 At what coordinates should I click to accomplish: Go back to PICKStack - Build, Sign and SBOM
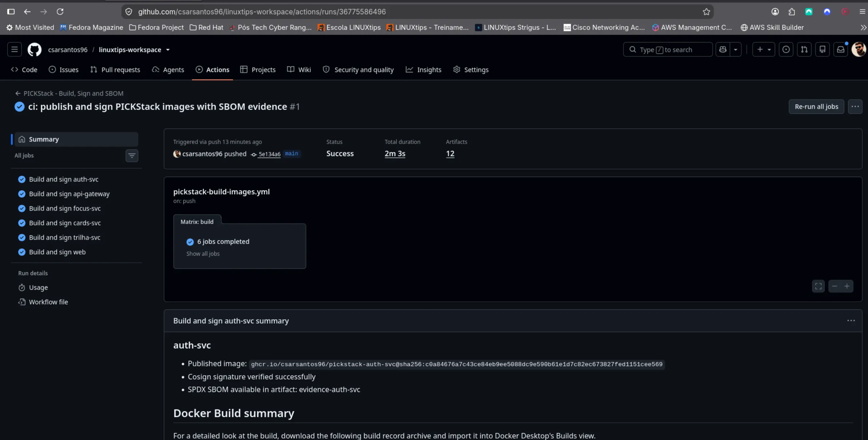[69, 93]
